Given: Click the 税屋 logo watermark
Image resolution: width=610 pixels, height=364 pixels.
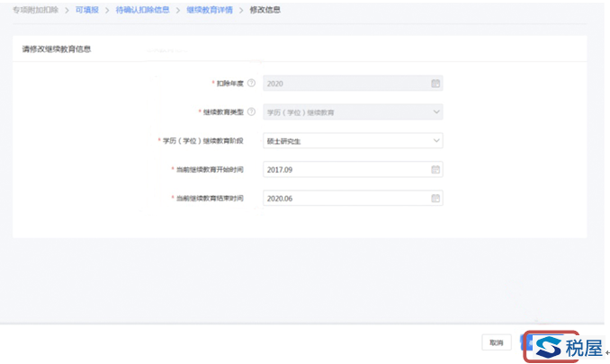Looking at the screenshot, I should tap(567, 347).
